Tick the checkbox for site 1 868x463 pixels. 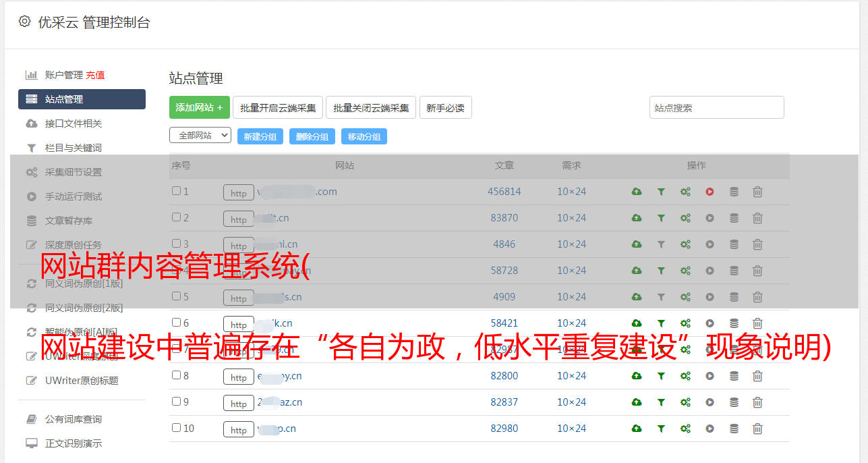[176, 191]
